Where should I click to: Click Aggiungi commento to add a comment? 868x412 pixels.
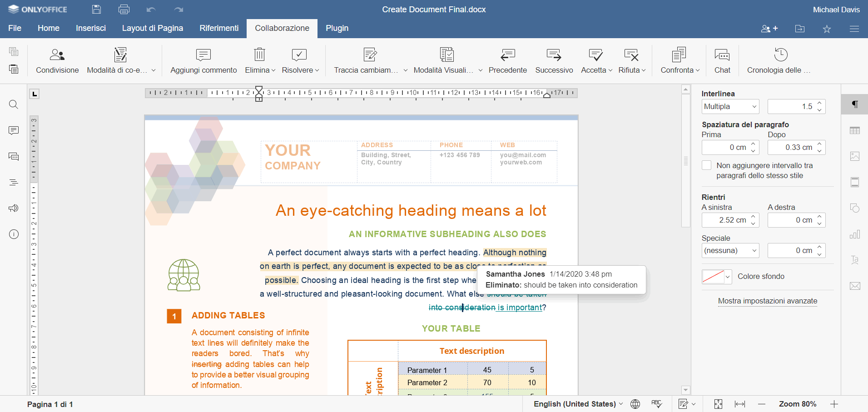203,61
